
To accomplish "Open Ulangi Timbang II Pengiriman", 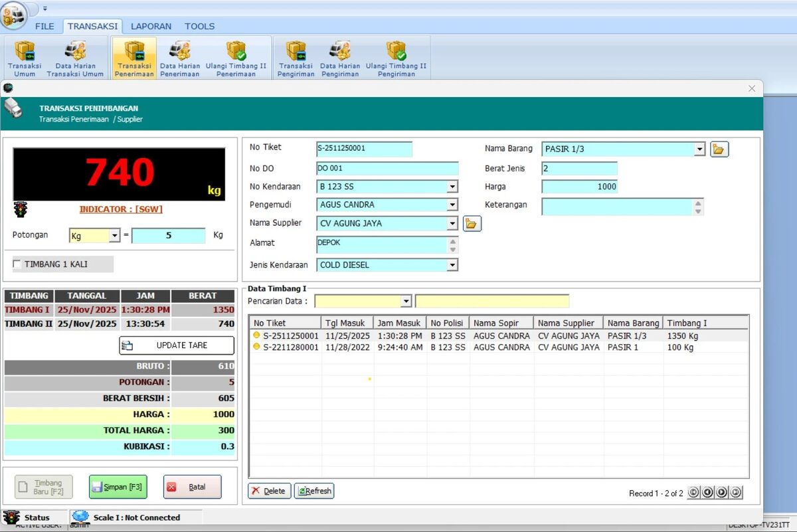I will [396, 58].
